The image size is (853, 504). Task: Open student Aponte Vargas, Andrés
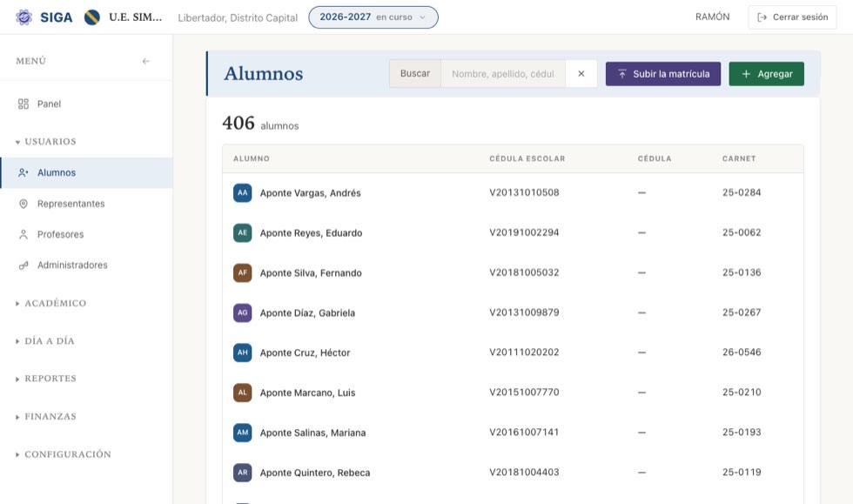click(310, 192)
